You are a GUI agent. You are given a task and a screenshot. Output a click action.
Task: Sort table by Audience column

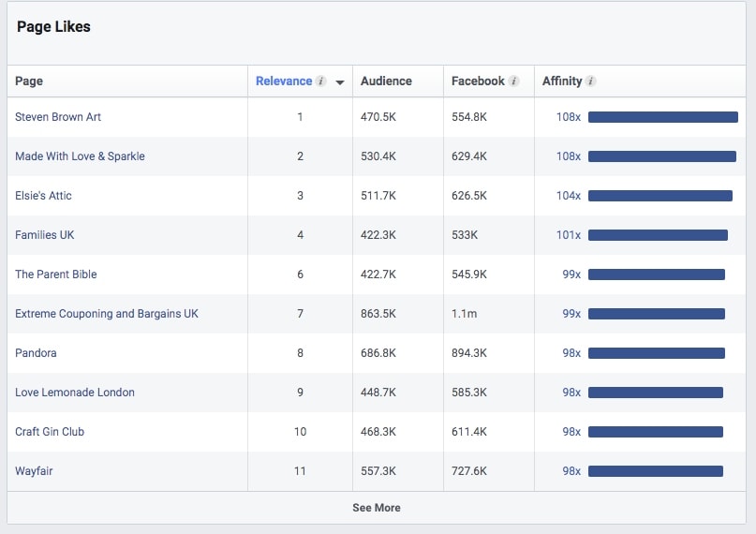[386, 82]
